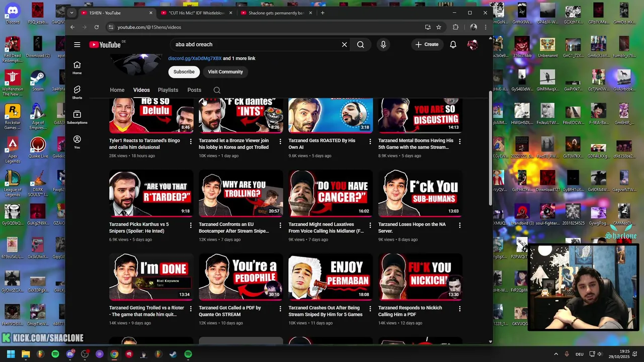The width and height of the screenshot is (644, 362).
Task: Click the Create button
Action: coord(427,45)
